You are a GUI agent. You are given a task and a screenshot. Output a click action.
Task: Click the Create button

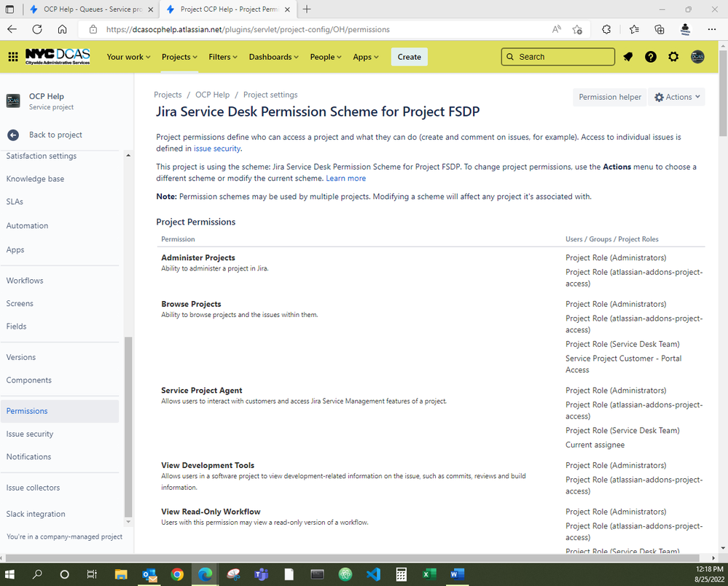click(409, 57)
